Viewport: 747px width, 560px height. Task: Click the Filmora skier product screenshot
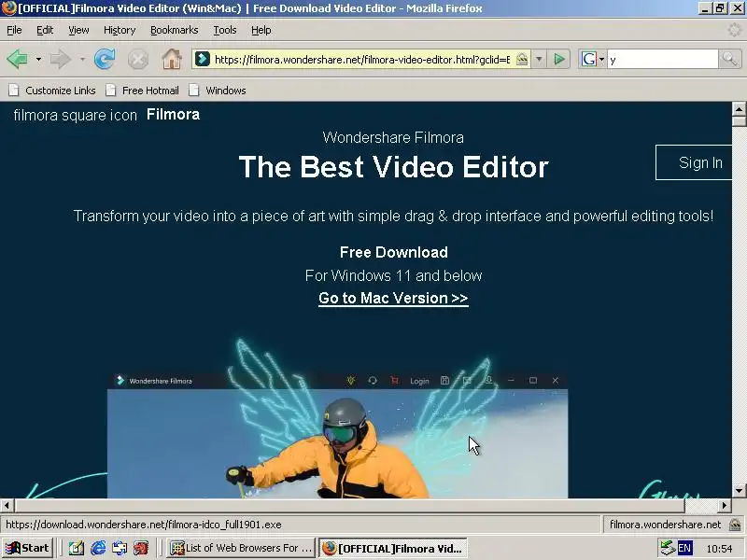(x=337, y=436)
